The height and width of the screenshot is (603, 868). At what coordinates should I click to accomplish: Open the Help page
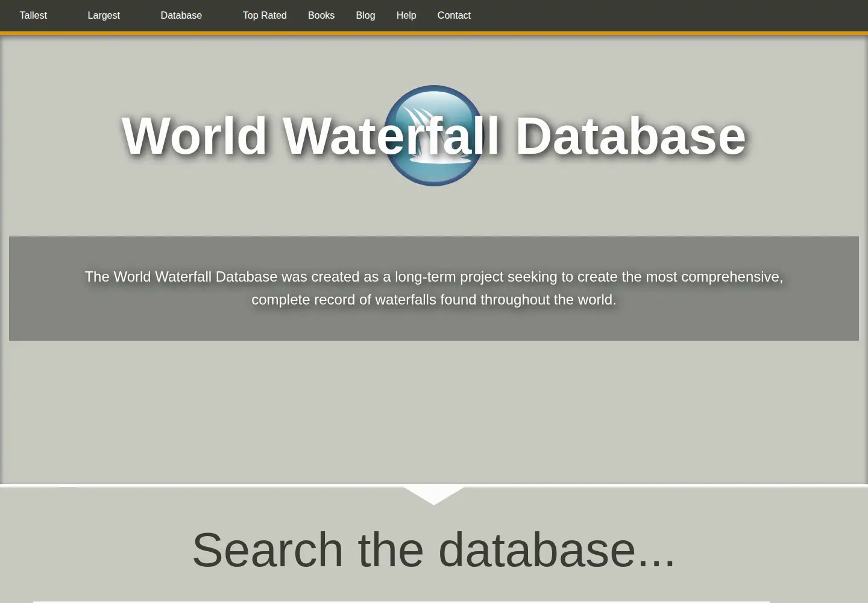click(x=406, y=16)
